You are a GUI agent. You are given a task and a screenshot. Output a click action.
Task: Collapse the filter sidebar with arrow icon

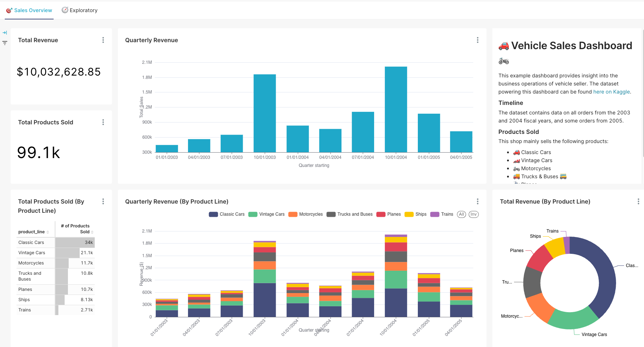5,32
